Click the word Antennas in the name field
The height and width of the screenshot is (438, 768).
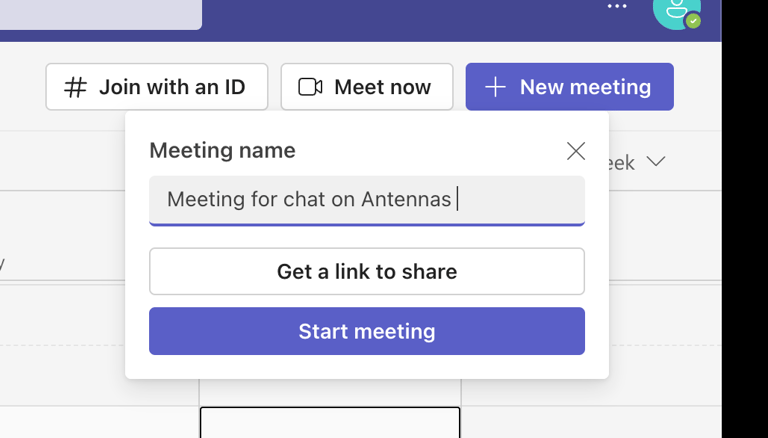(406, 199)
